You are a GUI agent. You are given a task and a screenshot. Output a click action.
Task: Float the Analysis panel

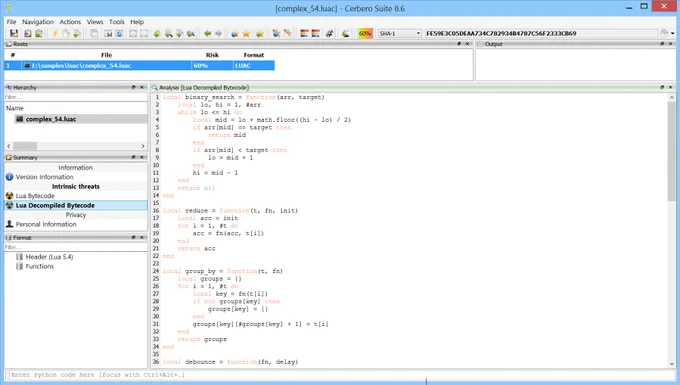[662, 87]
